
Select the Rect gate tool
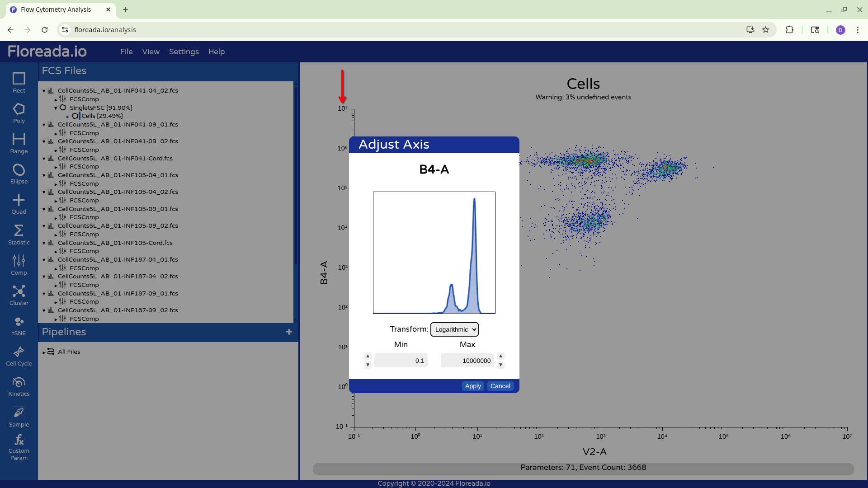pyautogui.click(x=19, y=83)
